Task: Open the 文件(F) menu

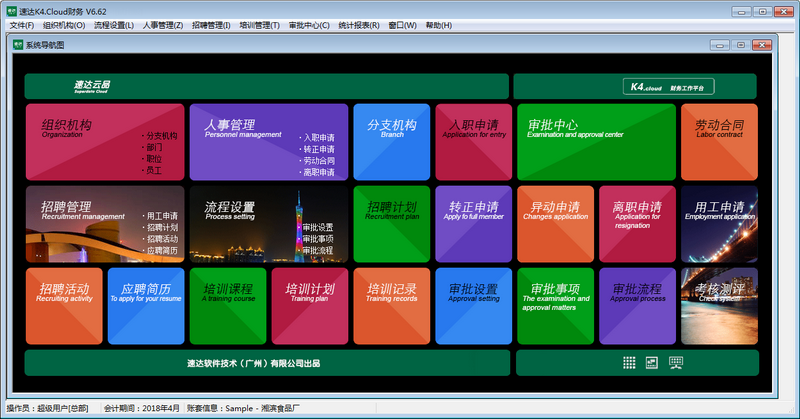Action: click(x=22, y=25)
